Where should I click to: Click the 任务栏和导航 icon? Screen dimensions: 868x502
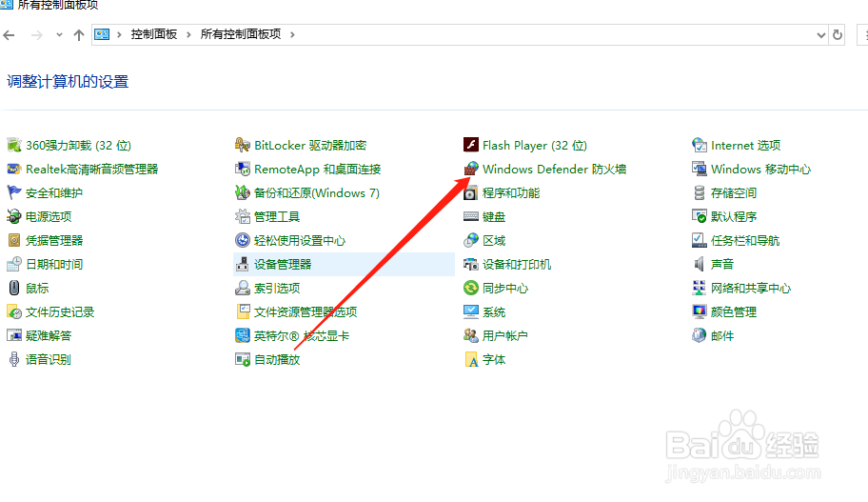700,240
